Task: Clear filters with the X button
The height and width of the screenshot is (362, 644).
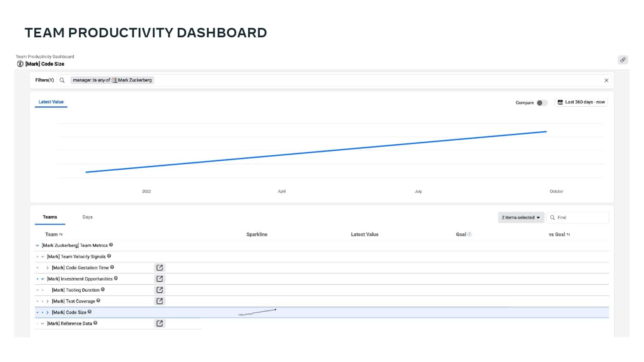Action: [606, 80]
